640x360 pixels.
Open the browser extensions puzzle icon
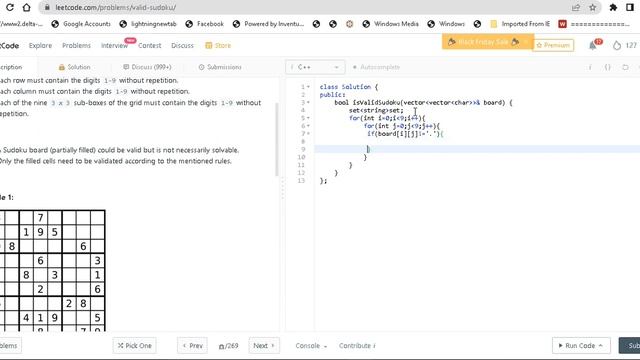tap(613, 7)
